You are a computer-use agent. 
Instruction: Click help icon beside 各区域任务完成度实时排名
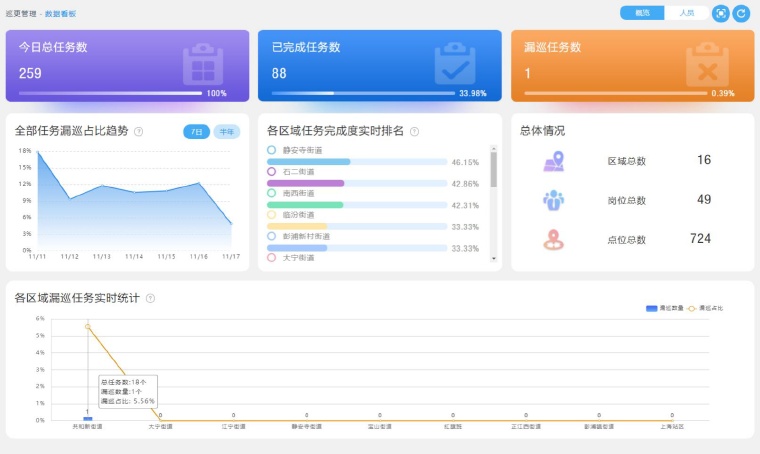coord(414,131)
